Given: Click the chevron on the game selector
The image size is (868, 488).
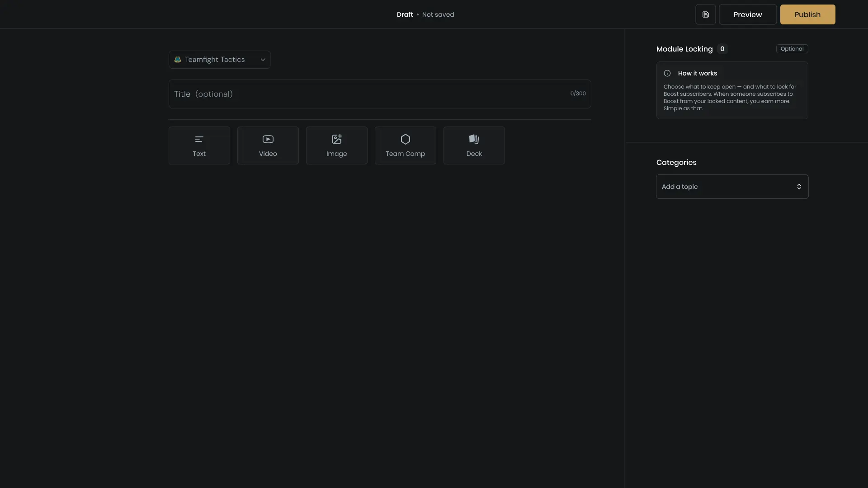Looking at the screenshot, I should pos(263,59).
